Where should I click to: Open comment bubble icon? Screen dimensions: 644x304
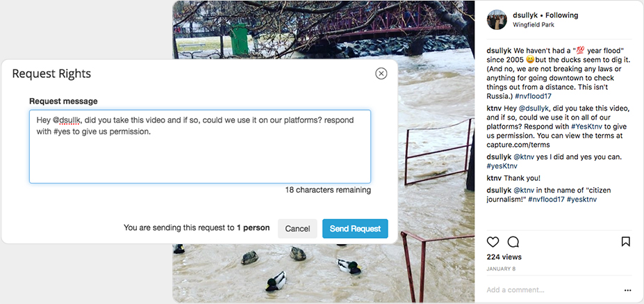(513, 241)
